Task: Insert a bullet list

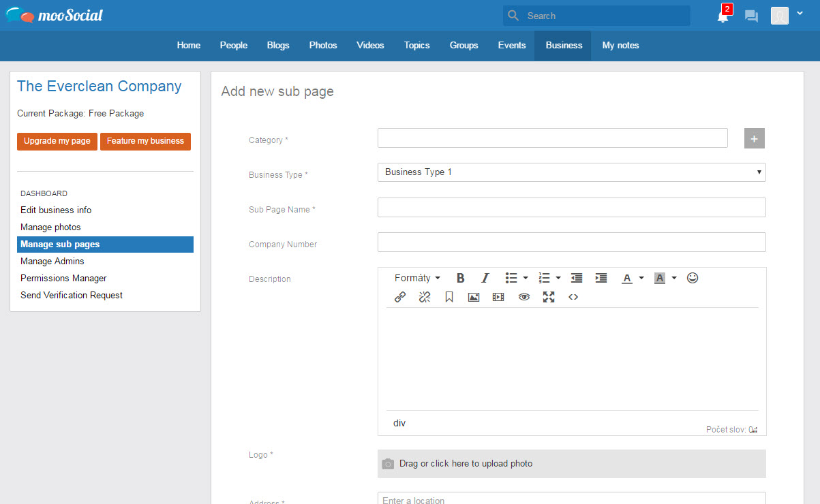Action: [x=511, y=278]
